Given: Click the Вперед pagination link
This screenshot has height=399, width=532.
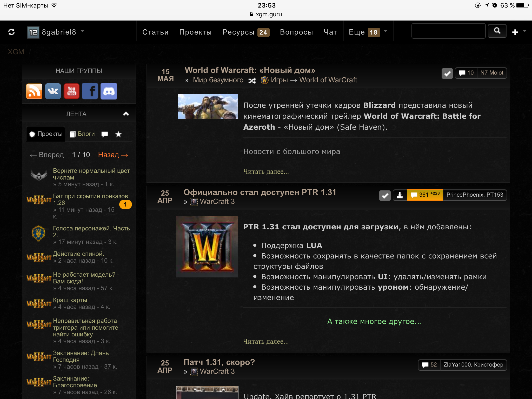Looking at the screenshot, I should click(46, 155).
